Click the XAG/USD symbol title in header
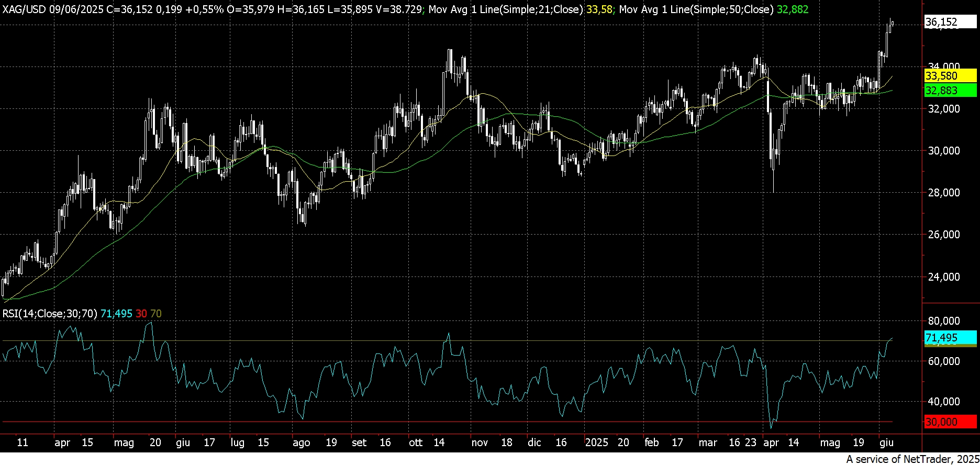 [25, 9]
